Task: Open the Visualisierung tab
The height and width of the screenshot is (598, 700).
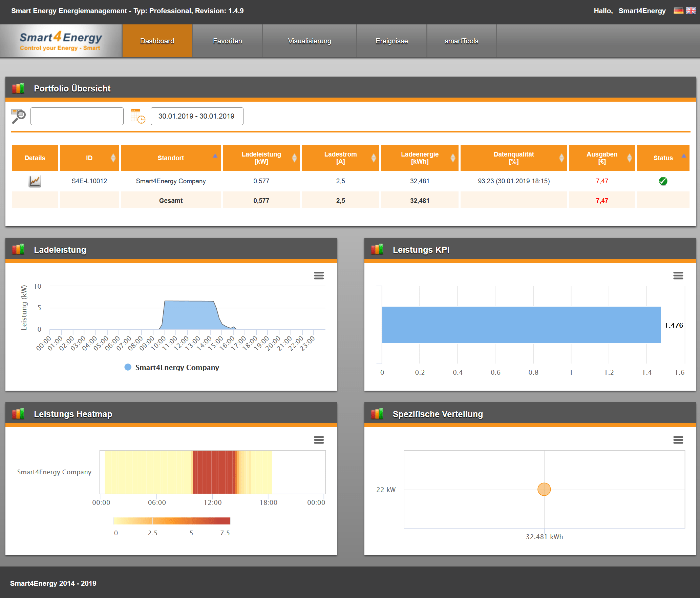Action: (310, 41)
